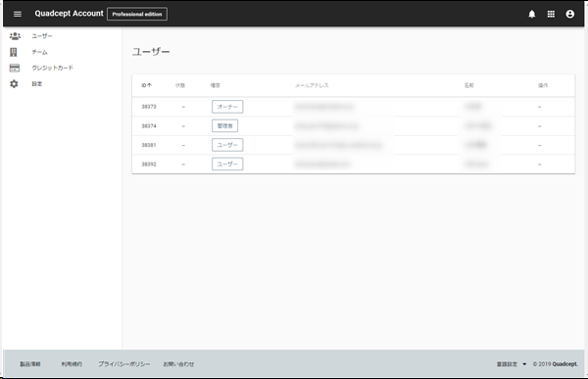588x379 pixels.
Task: Click the users group sidebar icon
Action: coord(15,36)
